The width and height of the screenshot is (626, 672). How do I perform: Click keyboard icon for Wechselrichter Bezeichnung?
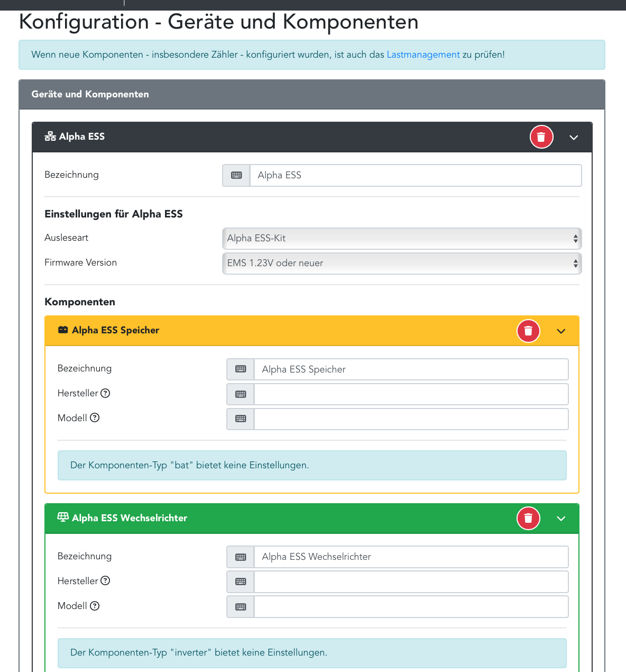241,557
